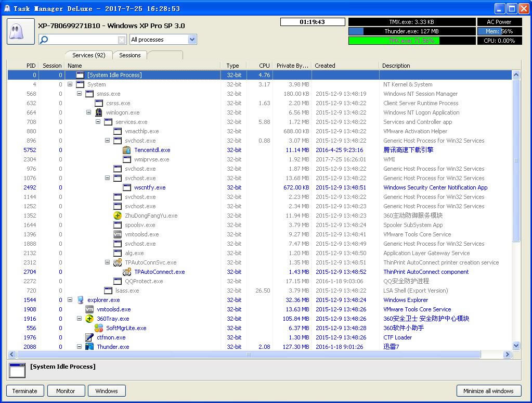Clear the search box with X icon
The height and width of the screenshot is (403, 532).
pos(122,40)
